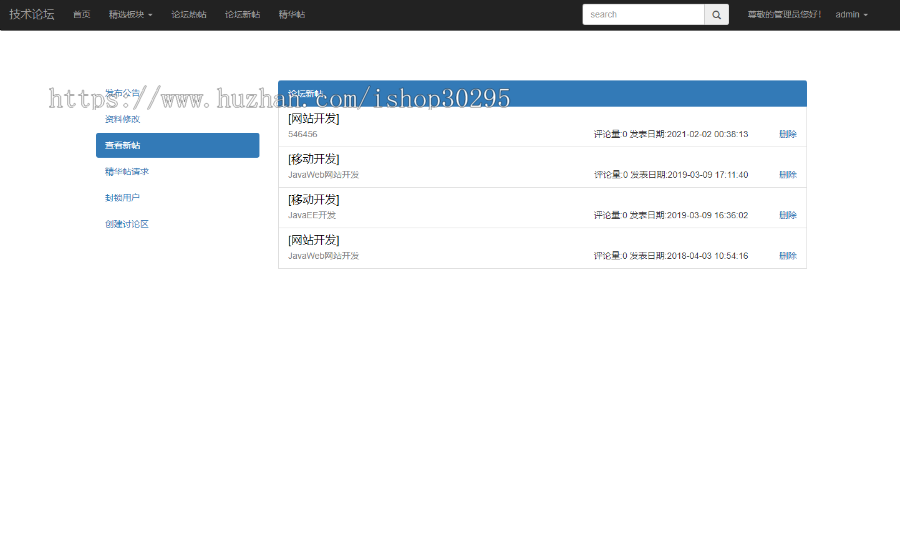Open 论坛热帖 from the navbar

(189, 15)
